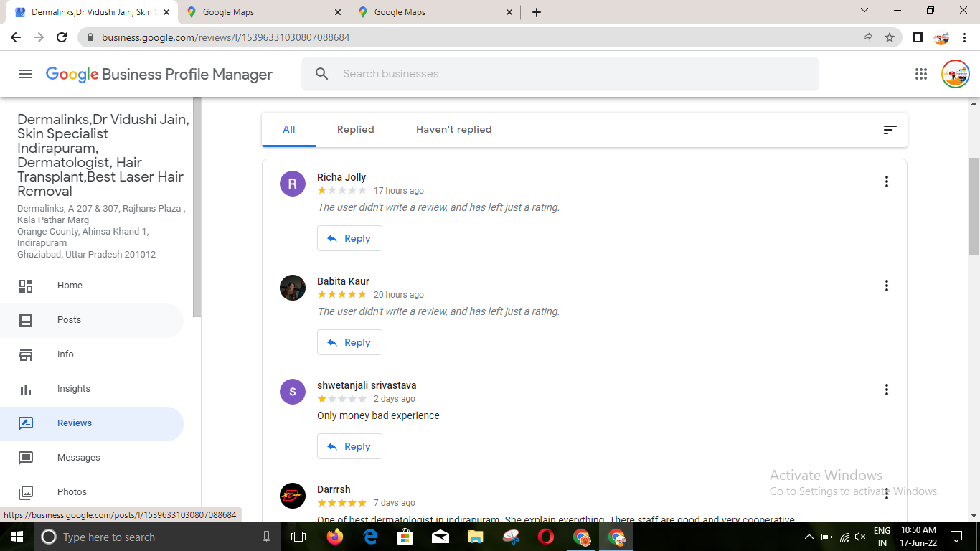Open more options for shwetanjali srivastava review
Viewport: 980px width, 551px height.
click(887, 390)
